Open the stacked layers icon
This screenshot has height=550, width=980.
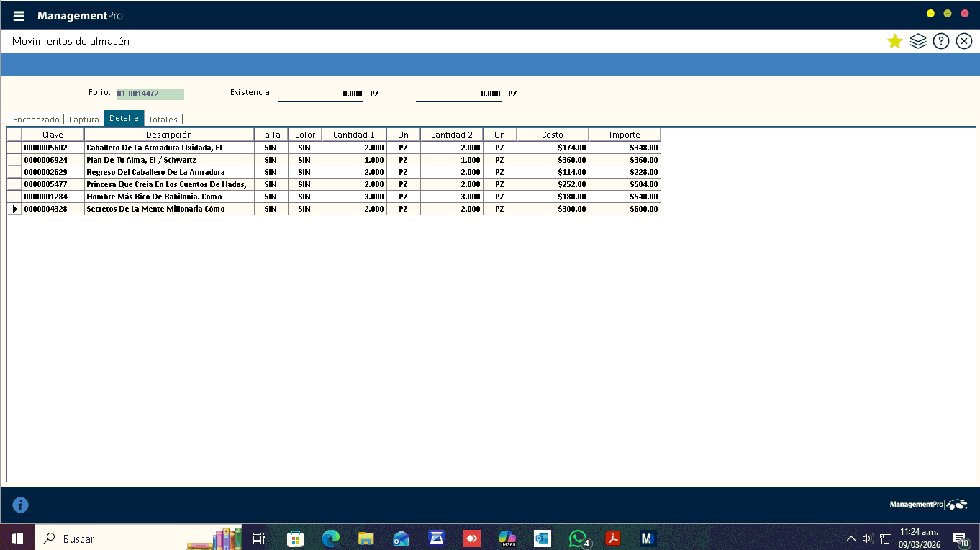917,41
